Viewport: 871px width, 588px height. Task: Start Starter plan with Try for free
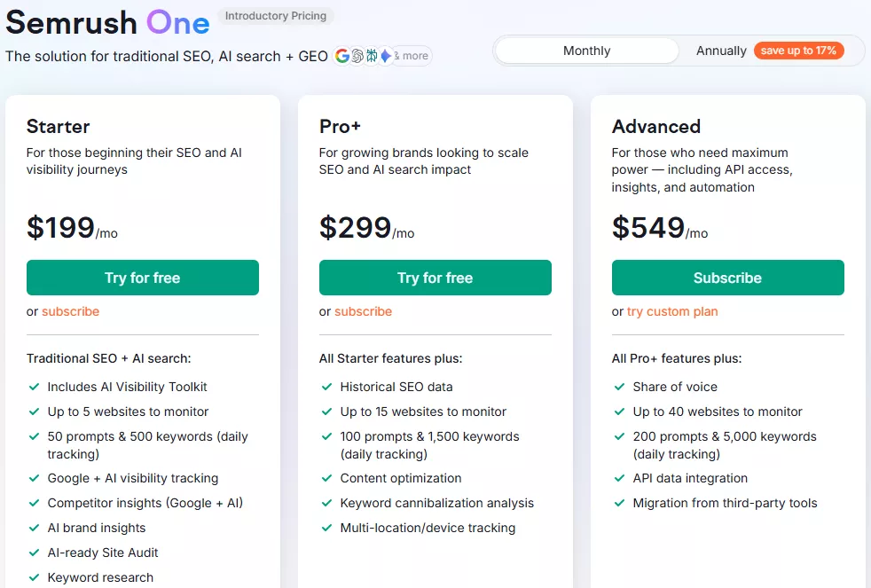tap(143, 278)
